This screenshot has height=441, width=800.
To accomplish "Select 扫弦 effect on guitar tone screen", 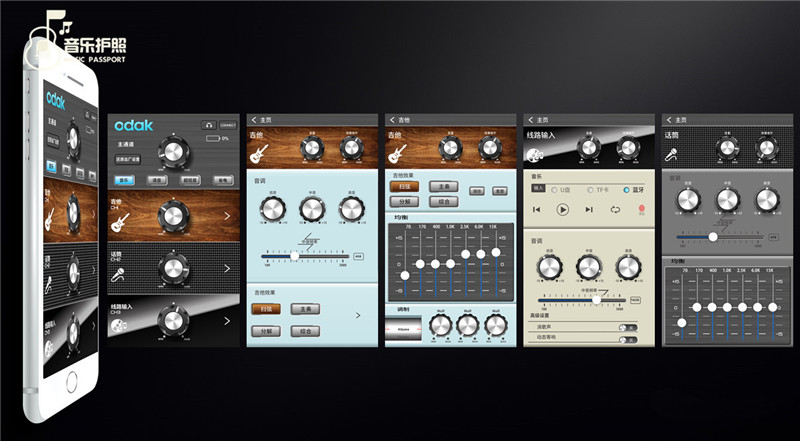I will (x=266, y=309).
